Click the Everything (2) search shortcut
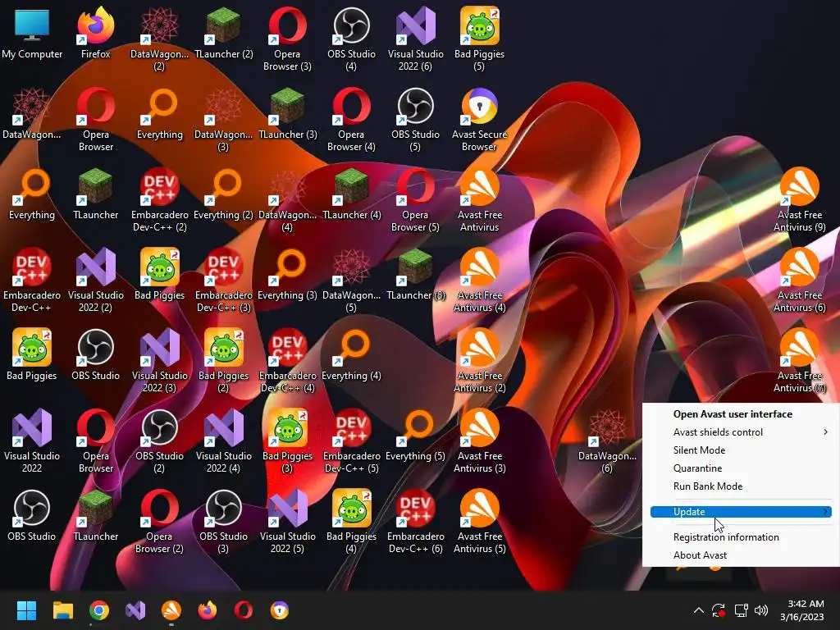Screen dimensions: 840x630 click(223, 195)
